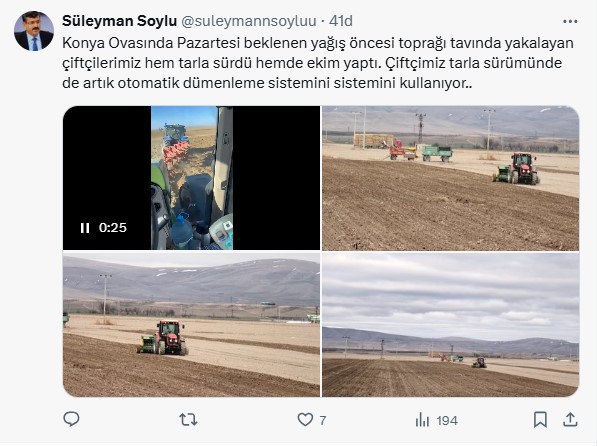
Task: Click the 0:25 video time indicator
Action: (x=113, y=228)
